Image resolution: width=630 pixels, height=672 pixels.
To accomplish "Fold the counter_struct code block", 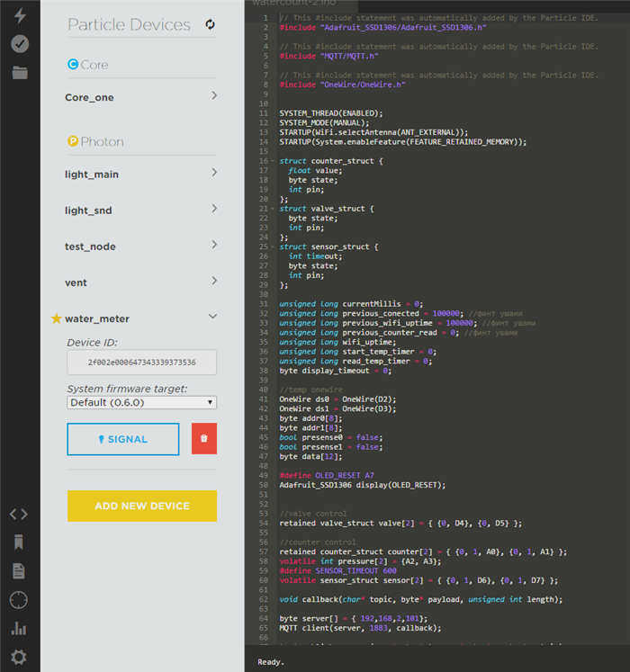I will click(273, 161).
